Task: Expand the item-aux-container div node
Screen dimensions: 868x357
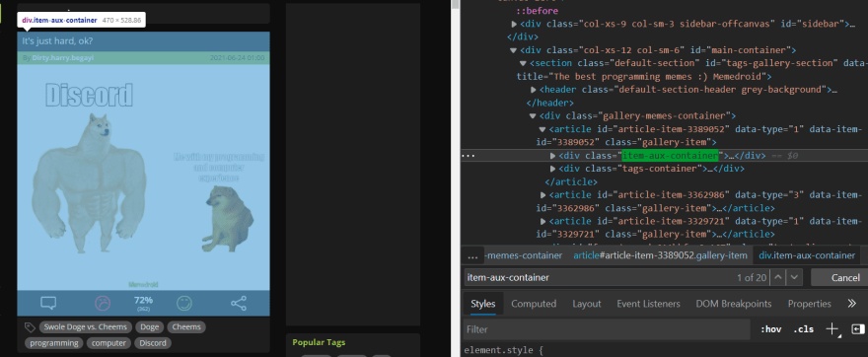Action: (x=552, y=156)
